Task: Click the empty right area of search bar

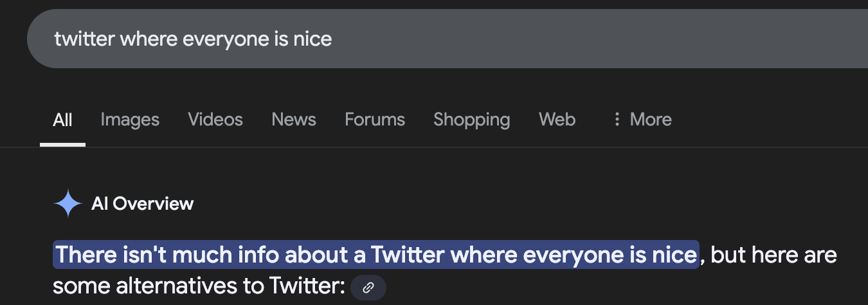Action: [x=643, y=39]
